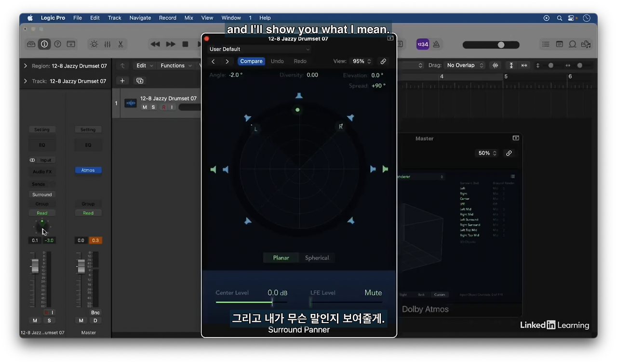Open the Functions dropdown in the tracks area
617x364 pixels.
click(175, 65)
